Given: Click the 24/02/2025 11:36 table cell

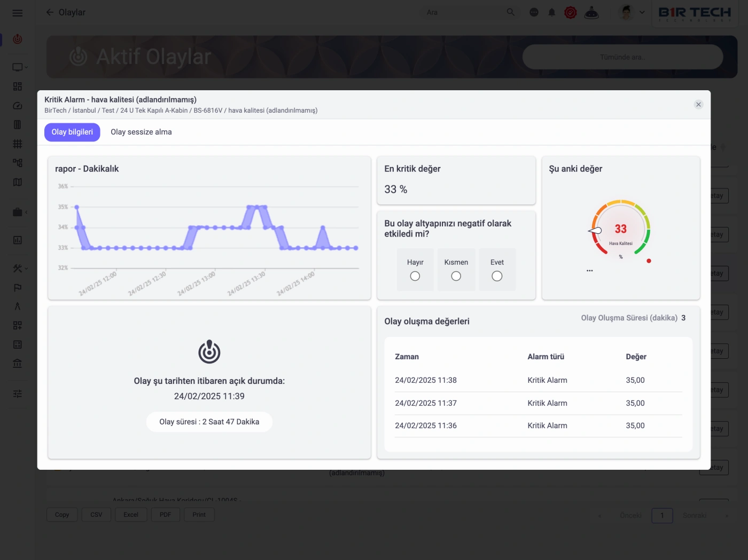Looking at the screenshot, I should tap(426, 425).
